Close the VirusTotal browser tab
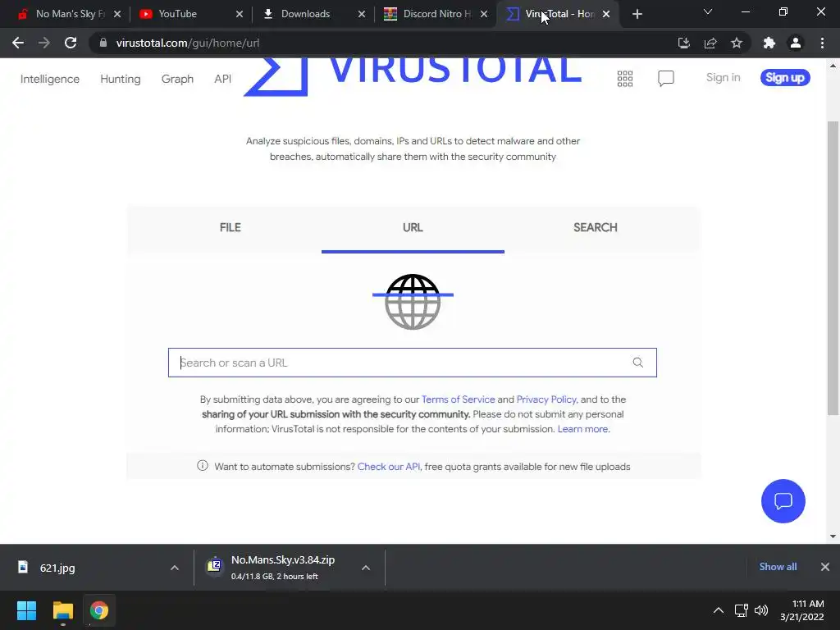The width and height of the screenshot is (840, 630). tap(606, 14)
